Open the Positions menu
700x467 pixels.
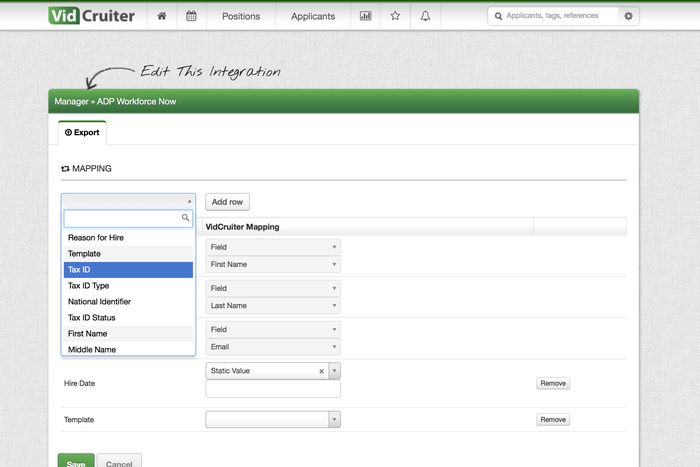[241, 16]
